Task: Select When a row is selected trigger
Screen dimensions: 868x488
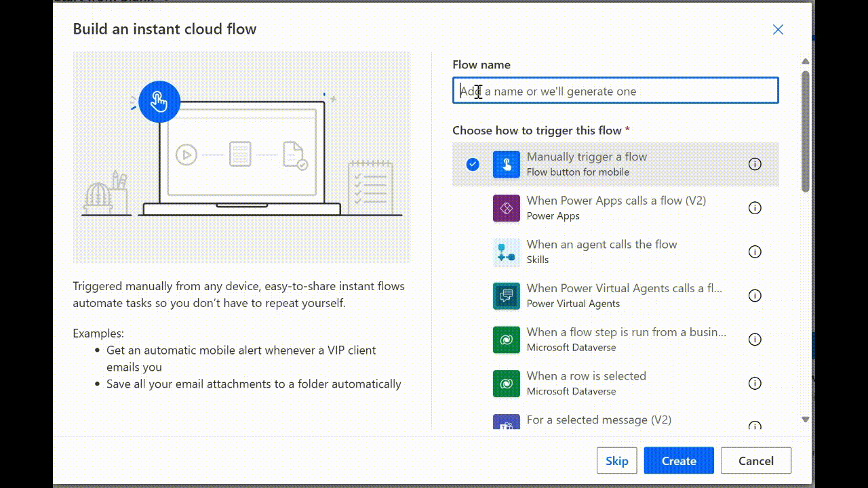Action: [x=616, y=384]
